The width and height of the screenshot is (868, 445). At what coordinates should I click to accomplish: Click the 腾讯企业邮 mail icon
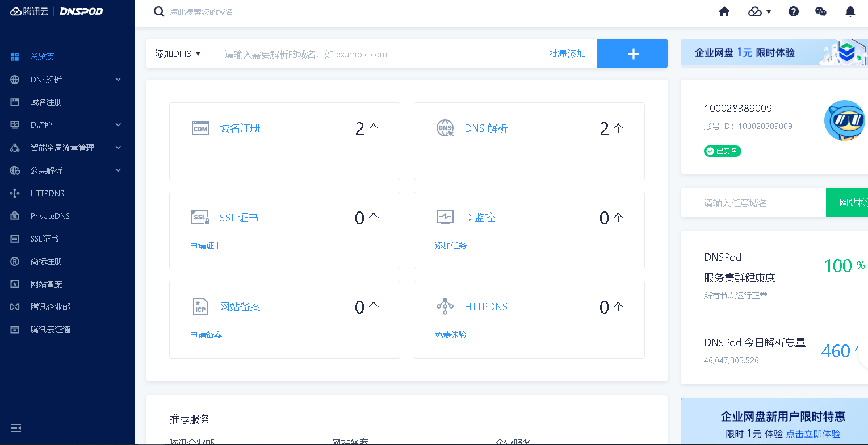pyautogui.click(x=15, y=307)
